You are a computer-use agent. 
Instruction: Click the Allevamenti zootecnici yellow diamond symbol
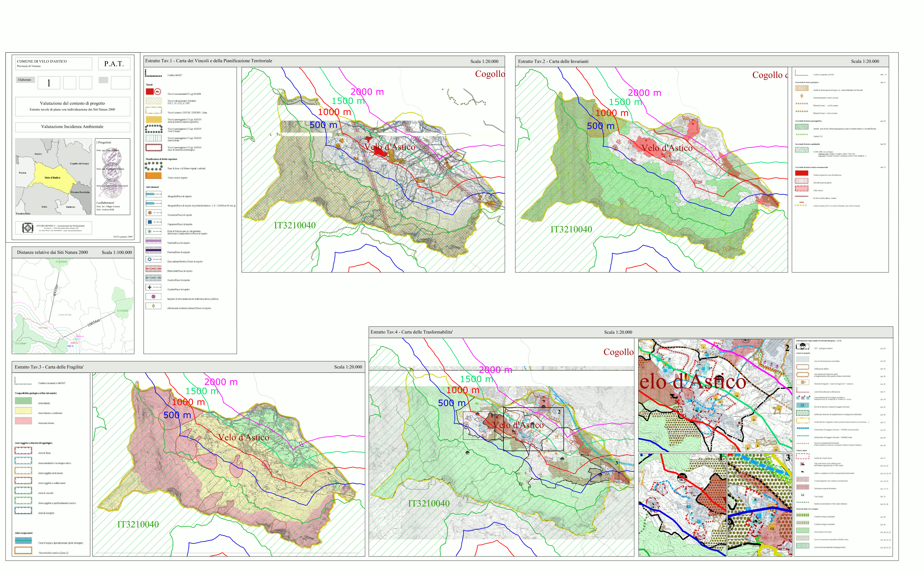tap(154, 306)
